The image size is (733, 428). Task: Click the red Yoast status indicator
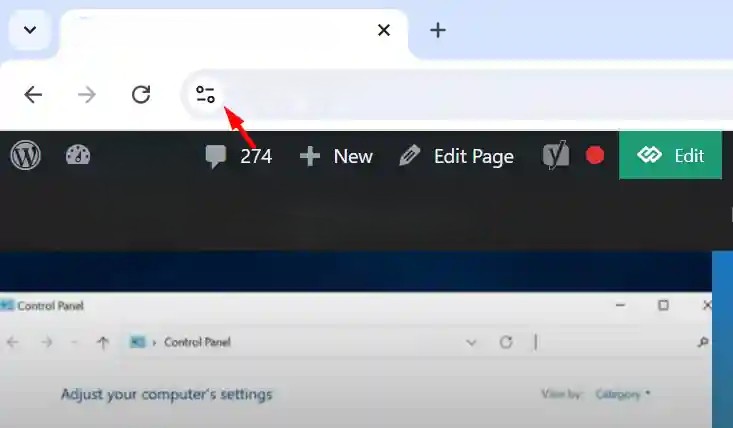pos(595,155)
